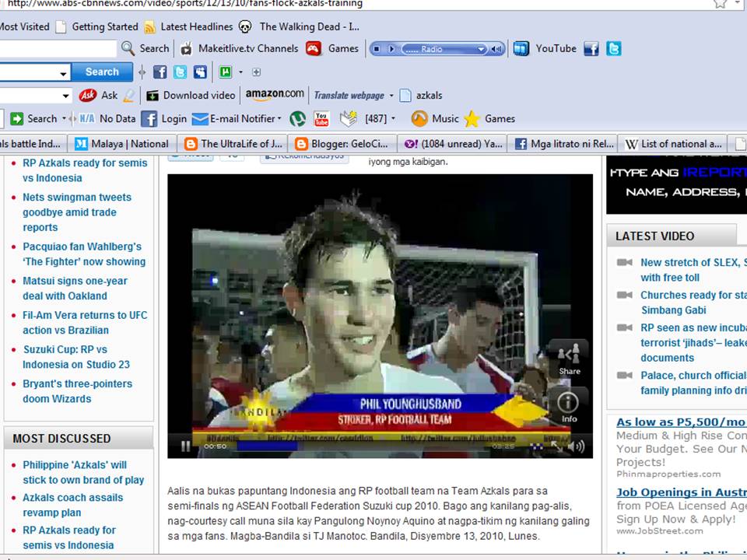Click Twitter icon next to YouTube label
Screen dimensions: 747x560
point(614,48)
